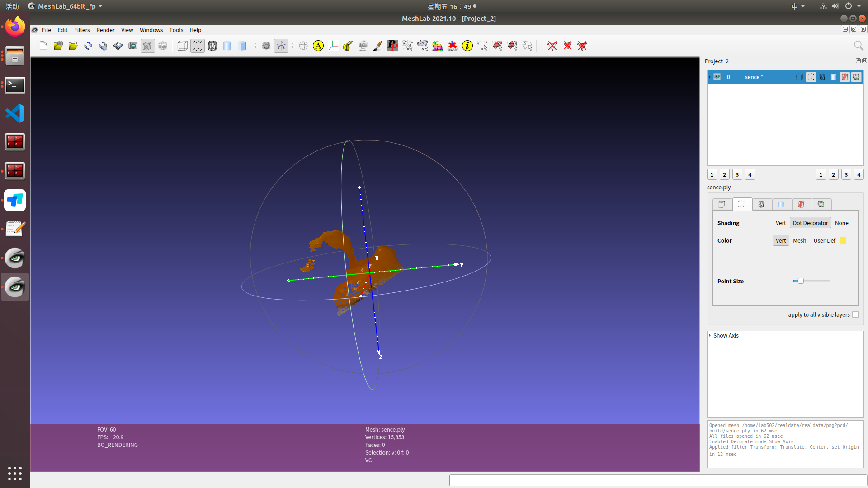Toggle Wireframe rendering in toolbar

[212, 46]
